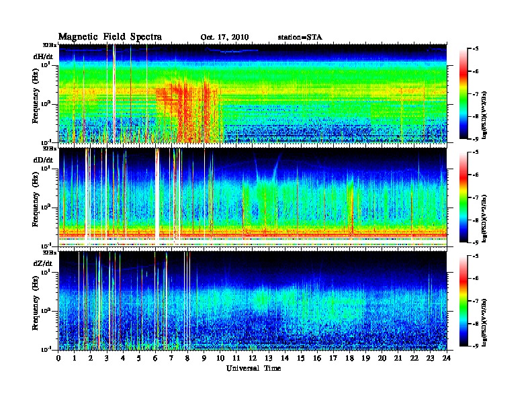Image resolution: width=532 pixels, height=411 pixels.
Task: Click the hour 5 tick label
Action: 139,359
